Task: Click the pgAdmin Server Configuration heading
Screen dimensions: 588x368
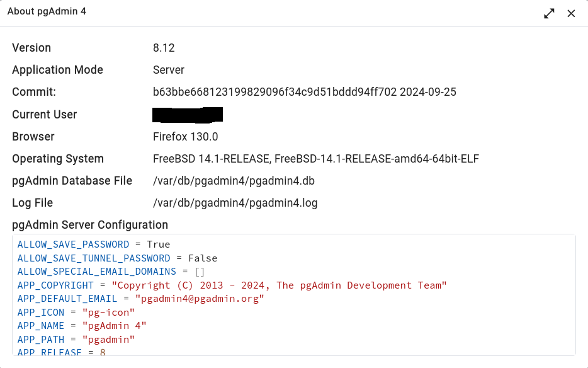Action: coord(90,225)
